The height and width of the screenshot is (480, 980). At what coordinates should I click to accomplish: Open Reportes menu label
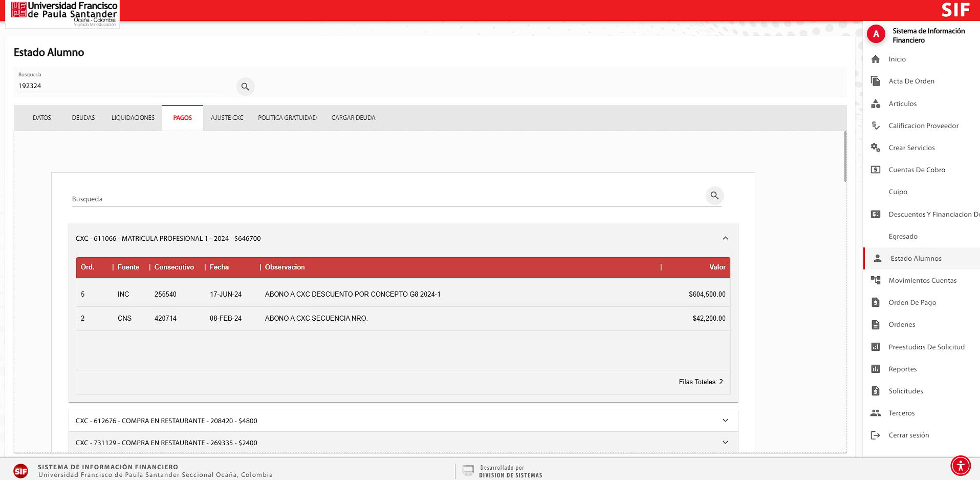click(x=903, y=369)
